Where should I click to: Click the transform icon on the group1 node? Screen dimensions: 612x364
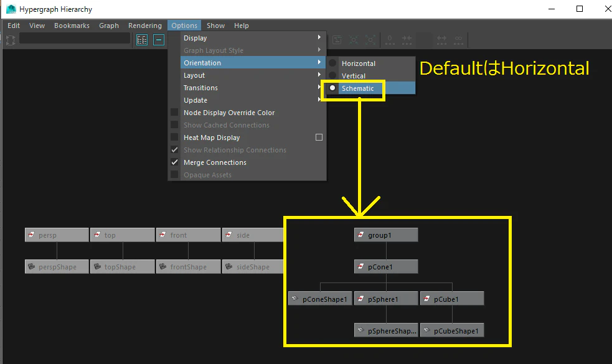(x=361, y=235)
